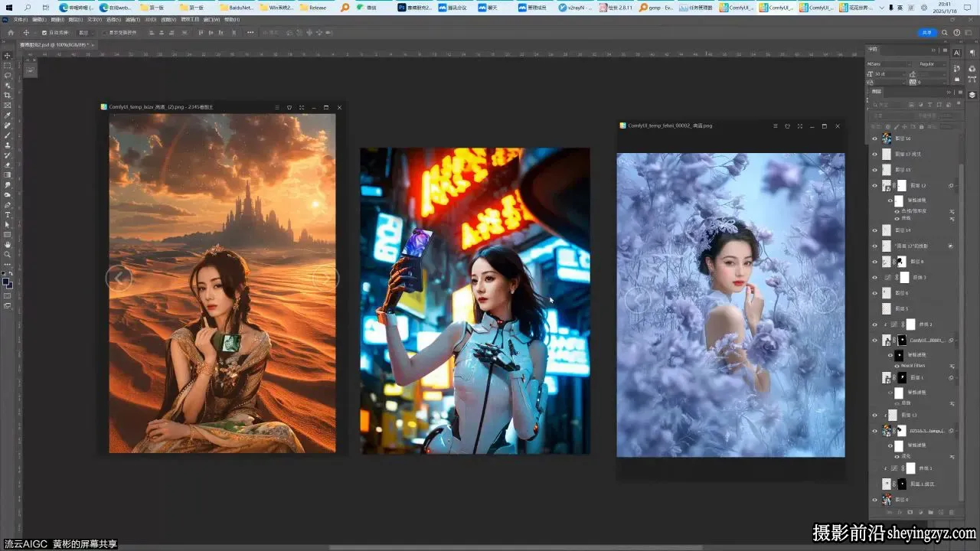This screenshot has height=551, width=980.
Task: Collapse the Layers panel with double-arrow
Action: (948, 93)
